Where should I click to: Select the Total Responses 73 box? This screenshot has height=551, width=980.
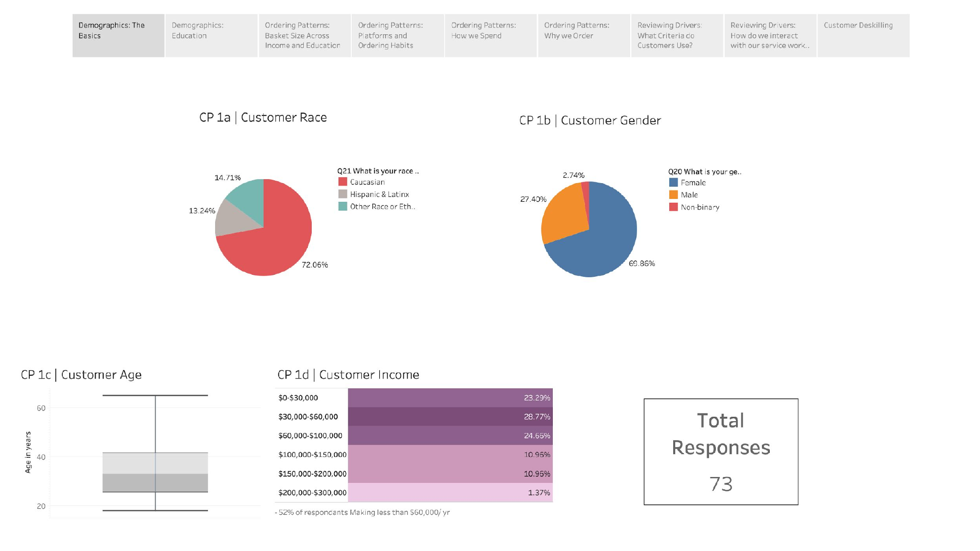721,452
